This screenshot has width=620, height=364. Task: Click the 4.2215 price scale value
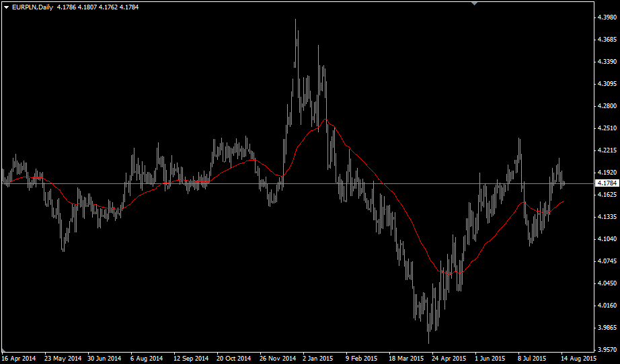pyautogui.click(x=607, y=150)
